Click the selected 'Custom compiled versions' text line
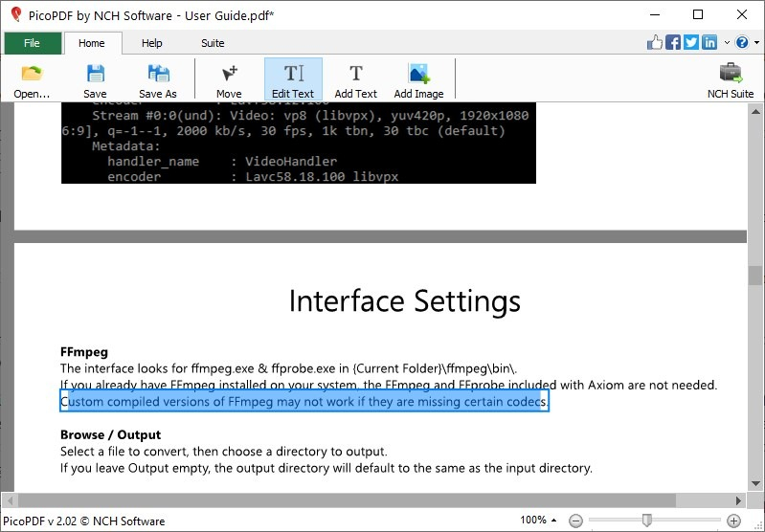 click(x=304, y=401)
